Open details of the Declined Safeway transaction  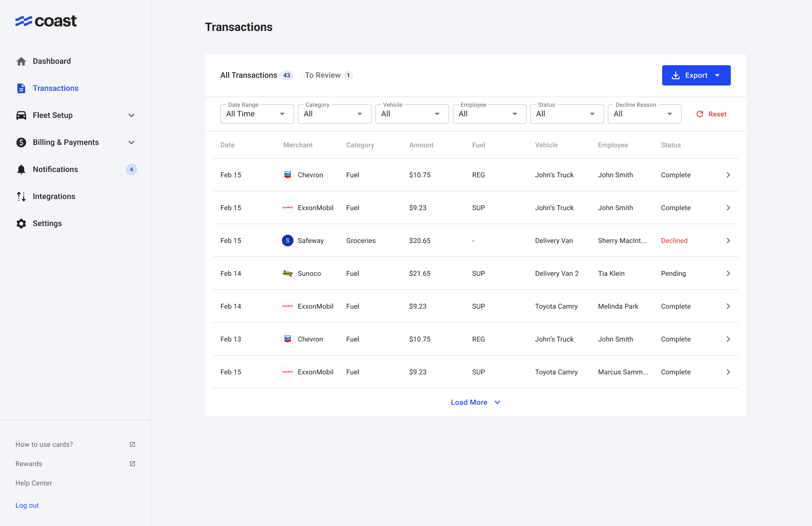(x=728, y=240)
